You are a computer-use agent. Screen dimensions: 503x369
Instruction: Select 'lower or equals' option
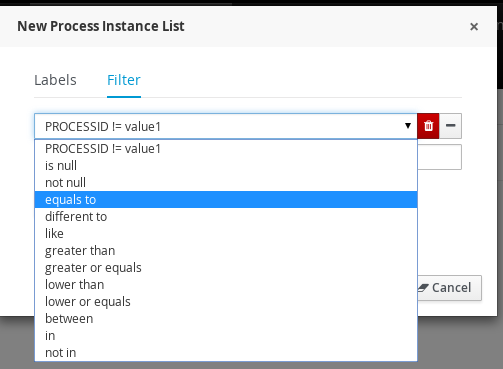[226, 302]
